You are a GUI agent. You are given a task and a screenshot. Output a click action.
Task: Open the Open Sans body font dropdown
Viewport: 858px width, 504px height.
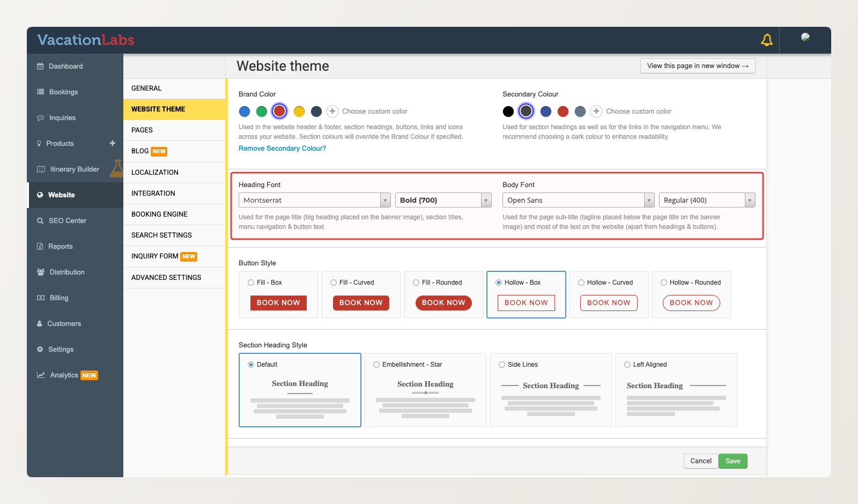coord(579,200)
